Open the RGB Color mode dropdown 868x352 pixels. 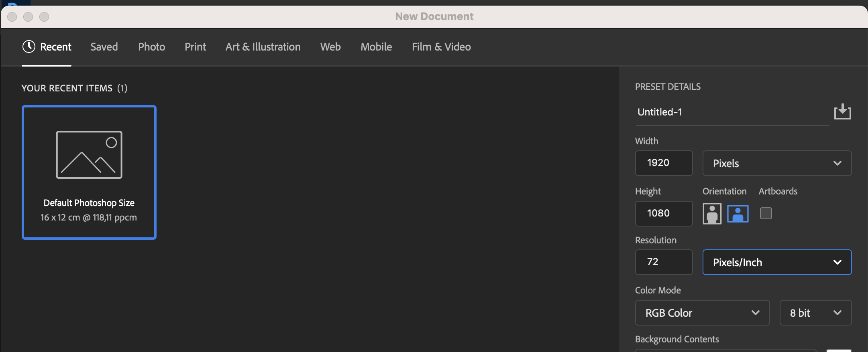(702, 313)
